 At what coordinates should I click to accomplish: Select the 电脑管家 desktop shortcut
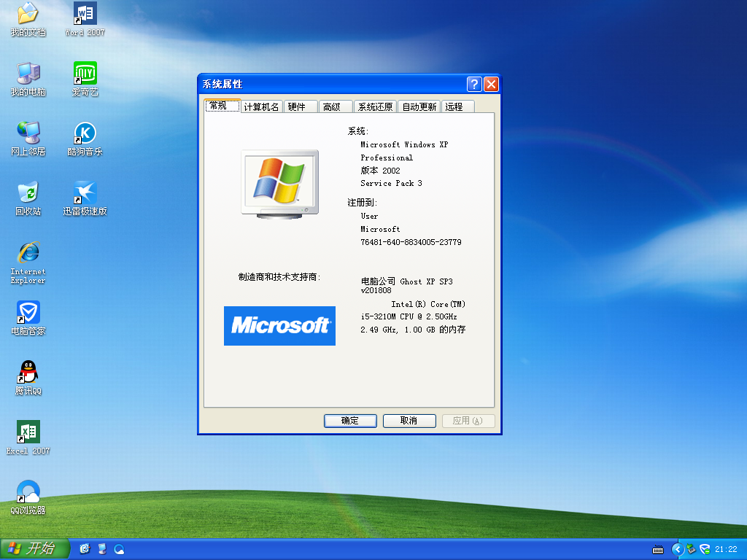click(x=28, y=318)
